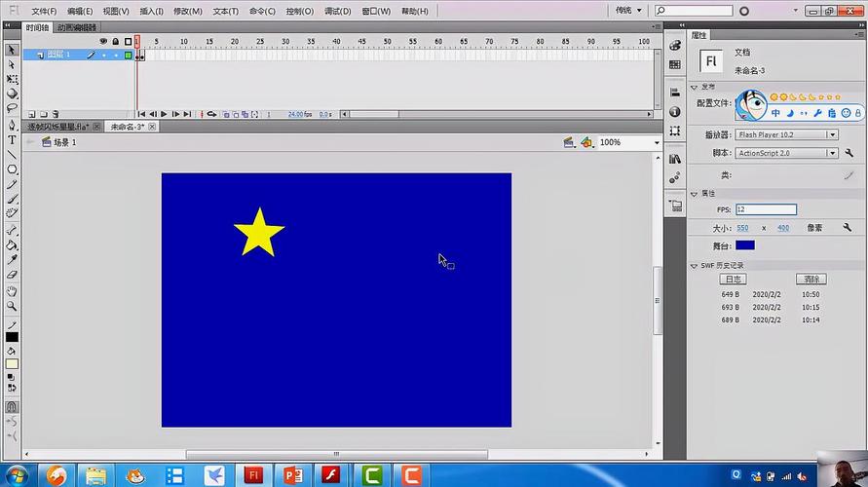
Task: Click the Play button in timeline
Action: (x=164, y=114)
